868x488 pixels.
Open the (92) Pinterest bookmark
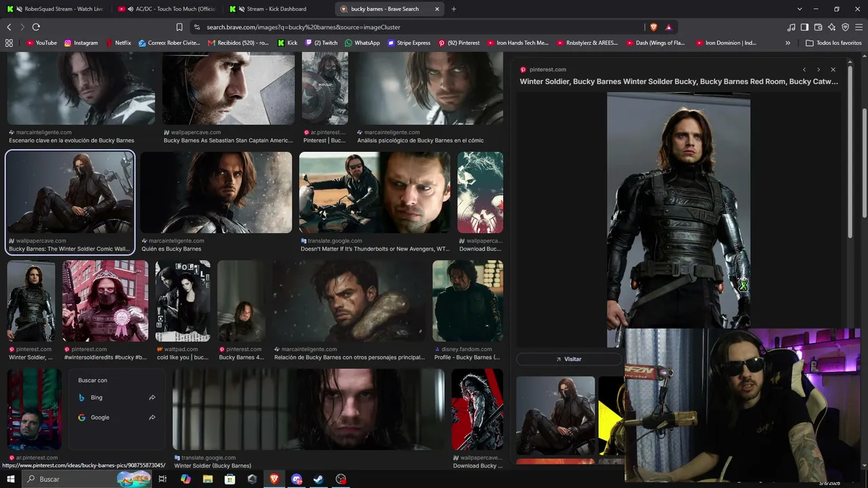click(x=459, y=43)
